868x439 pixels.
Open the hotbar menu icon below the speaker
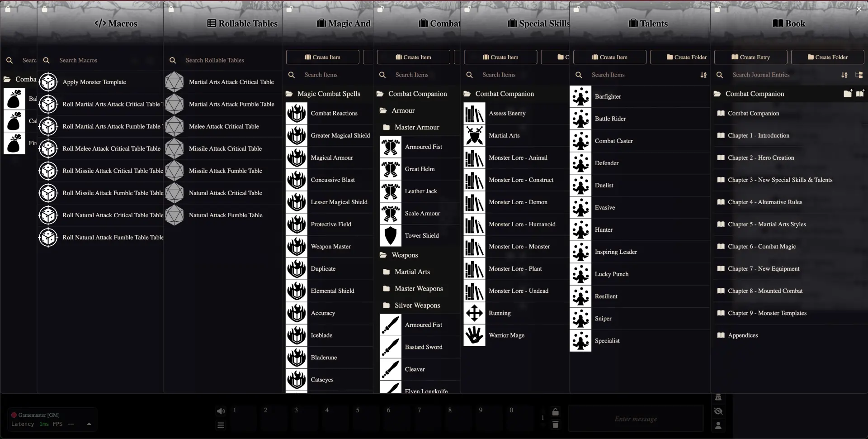221,425
